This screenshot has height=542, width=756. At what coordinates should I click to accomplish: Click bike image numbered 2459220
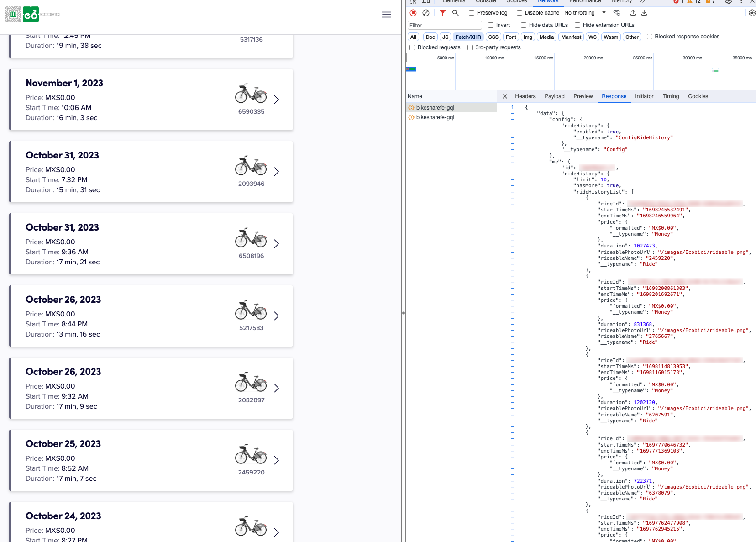tap(251, 454)
